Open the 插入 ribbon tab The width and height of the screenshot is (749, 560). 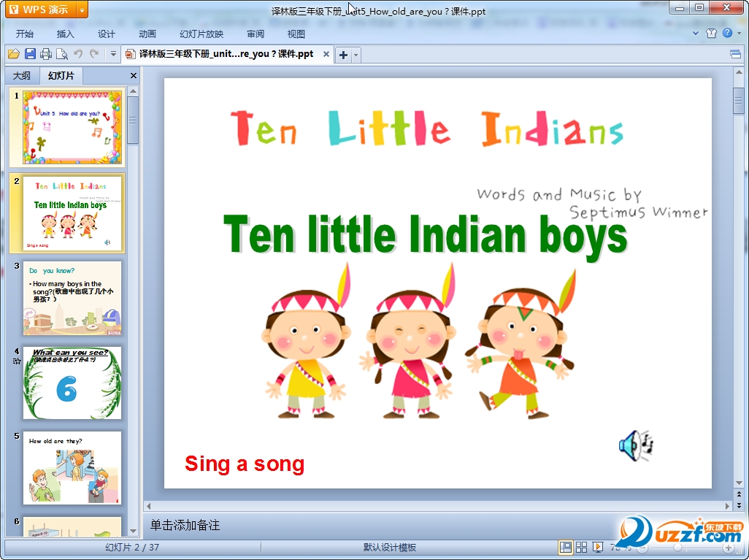coord(66,34)
